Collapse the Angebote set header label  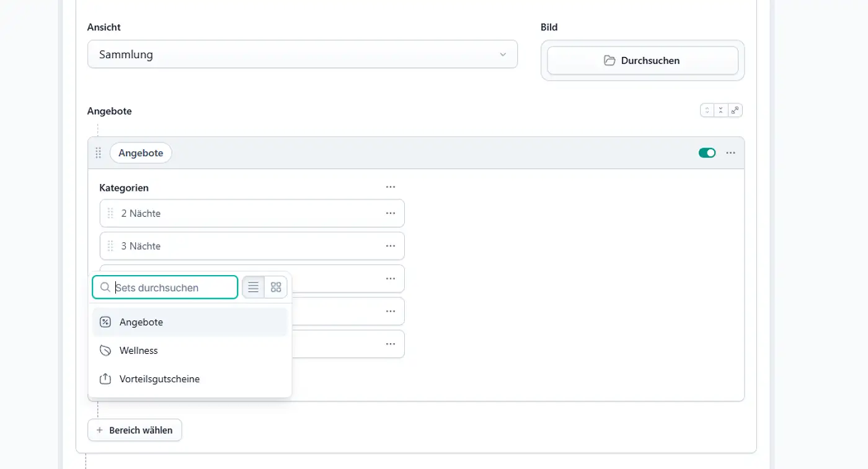[141, 153]
